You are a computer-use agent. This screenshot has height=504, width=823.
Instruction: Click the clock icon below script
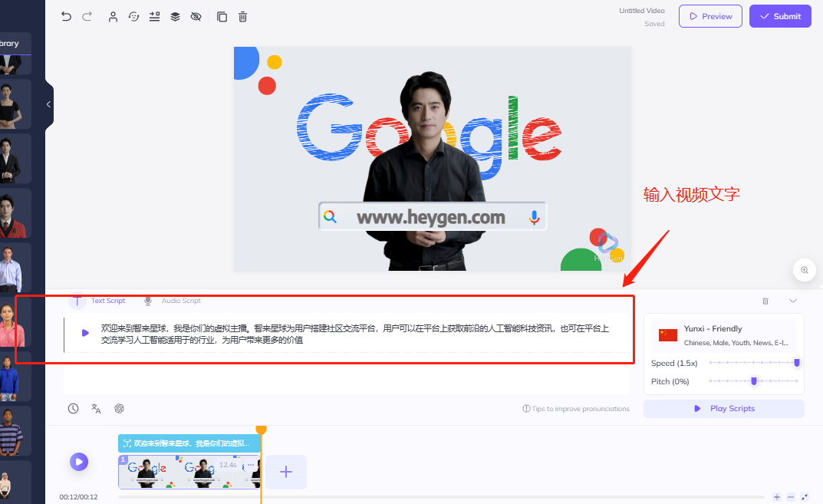pyautogui.click(x=73, y=409)
